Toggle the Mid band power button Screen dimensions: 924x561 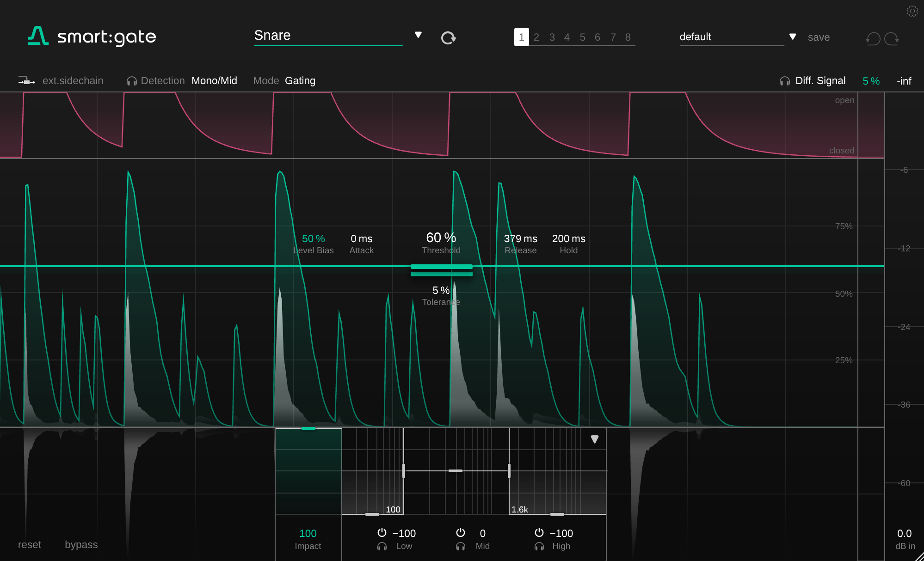pos(460,533)
